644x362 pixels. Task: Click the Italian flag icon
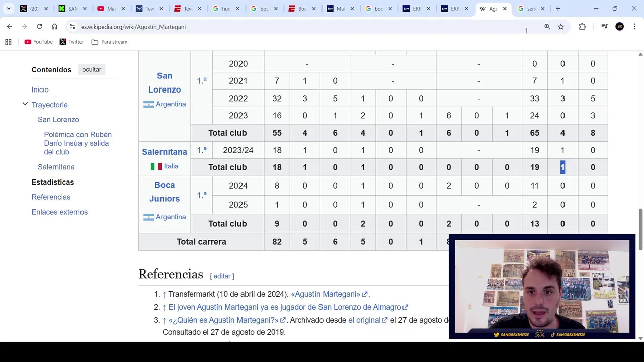pos(156,166)
